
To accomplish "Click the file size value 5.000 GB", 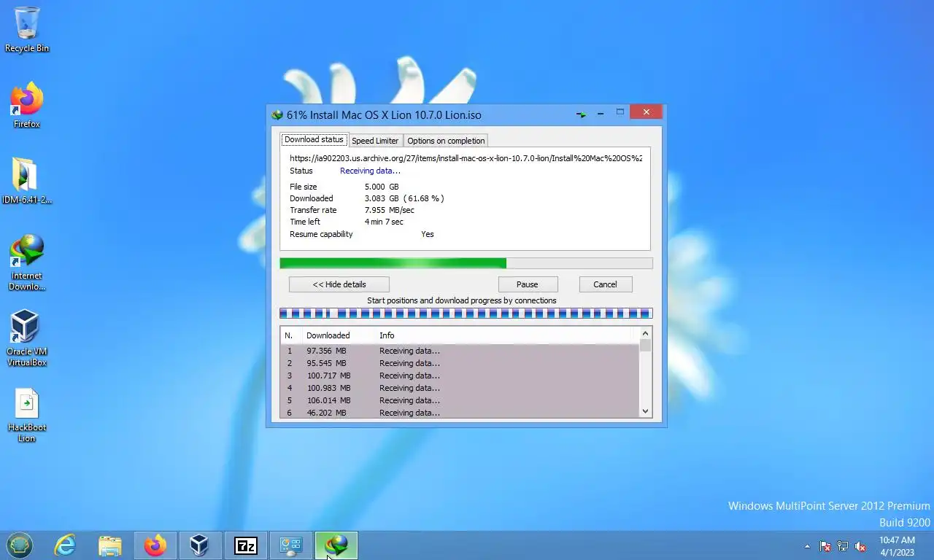I will point(382,187).
